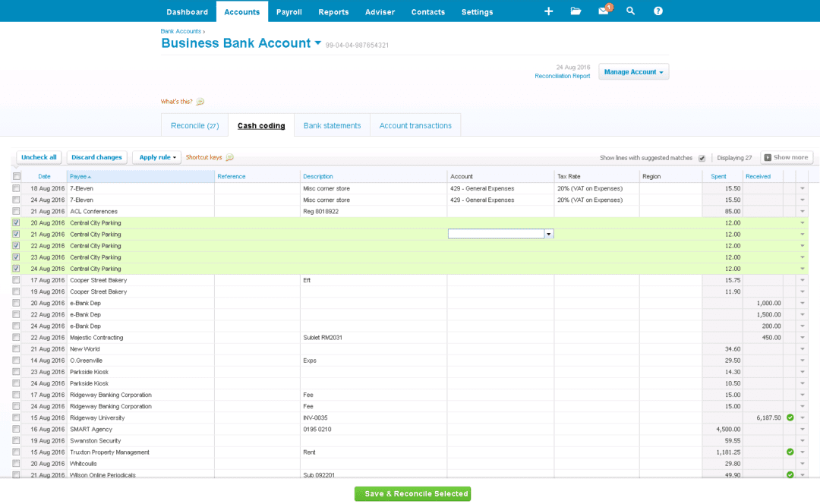Viewport: 820px width, 504px height.
Task: Click Show more to display additional lines
Action: point(787,157)
